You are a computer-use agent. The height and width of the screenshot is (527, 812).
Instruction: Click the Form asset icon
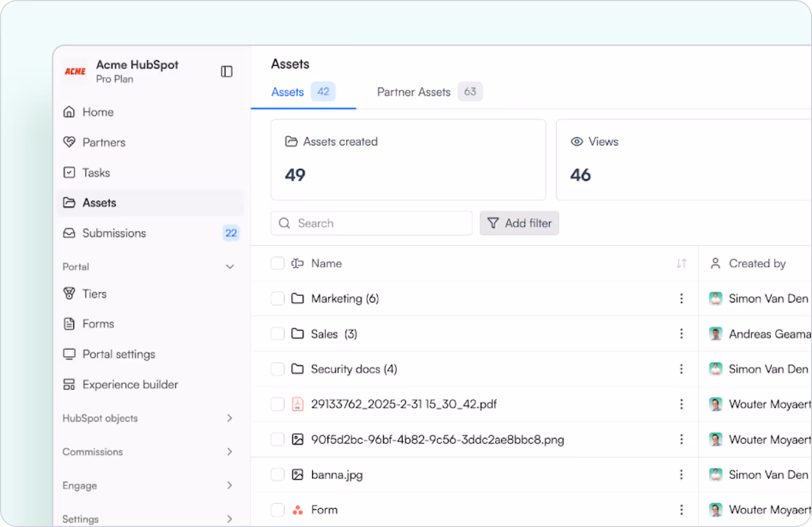[x=298, y=510]
